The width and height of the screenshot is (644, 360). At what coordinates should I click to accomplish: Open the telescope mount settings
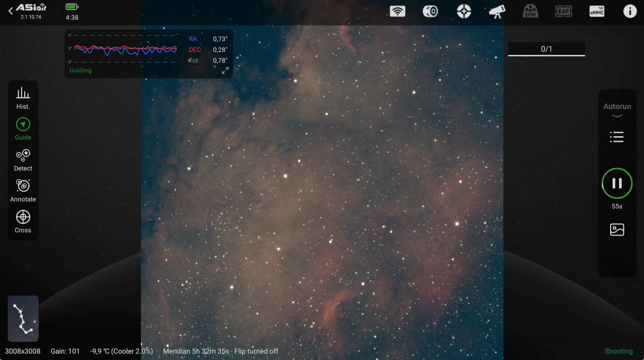tap(497, 12)
